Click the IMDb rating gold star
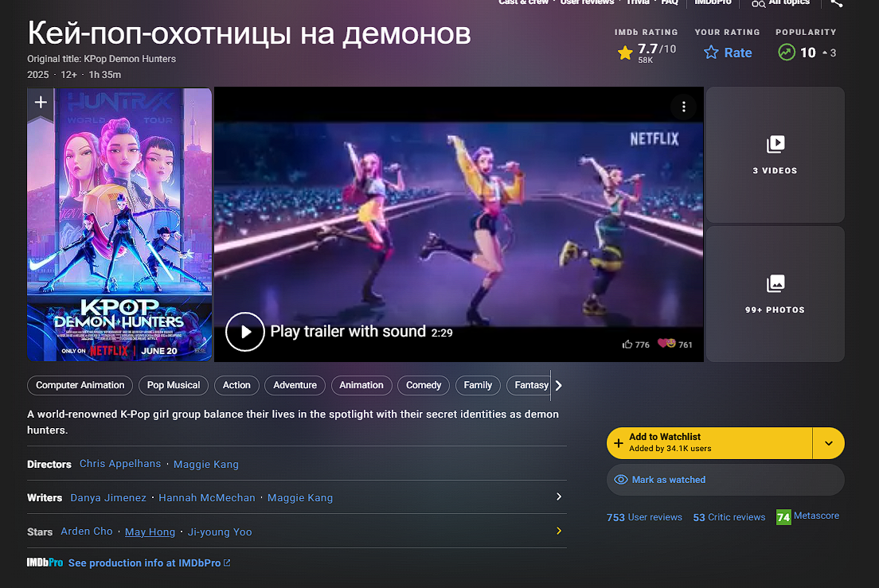 (x=625, y=53)
